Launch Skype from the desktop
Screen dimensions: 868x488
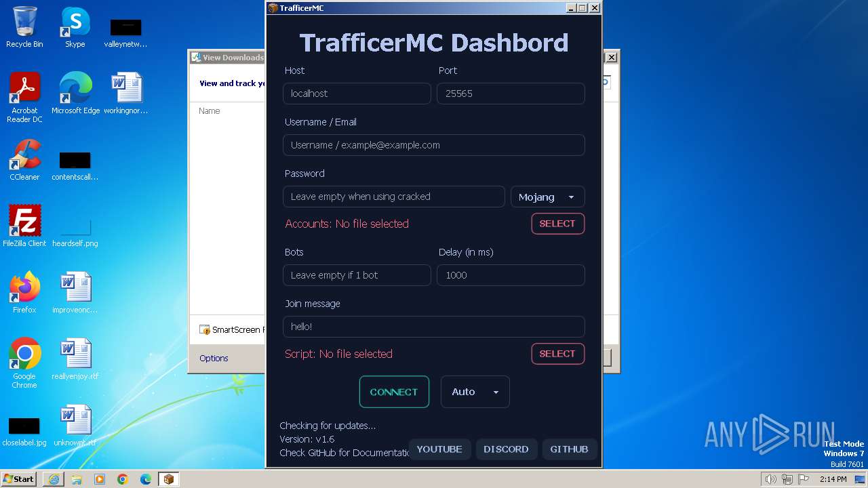(75, 27)
